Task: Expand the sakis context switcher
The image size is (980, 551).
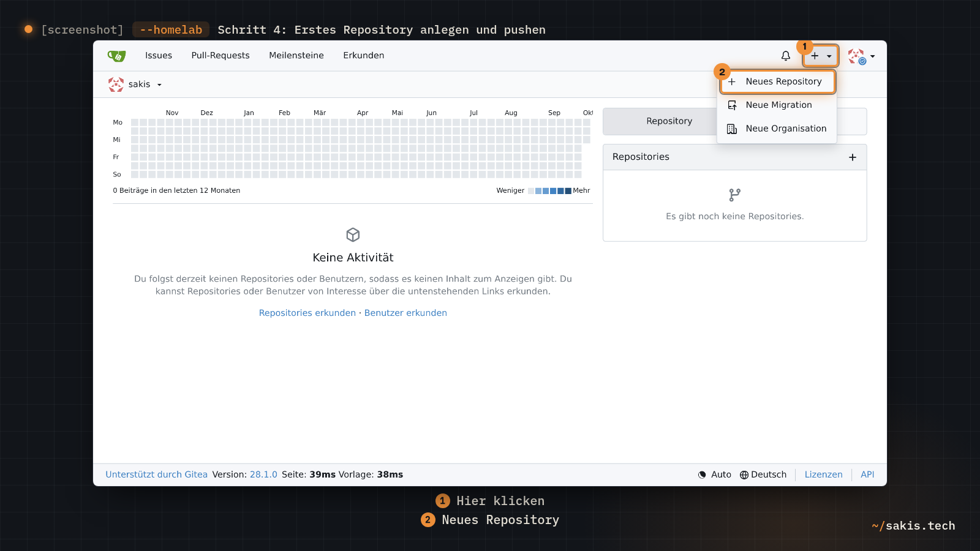Action: tap(135, 84)
